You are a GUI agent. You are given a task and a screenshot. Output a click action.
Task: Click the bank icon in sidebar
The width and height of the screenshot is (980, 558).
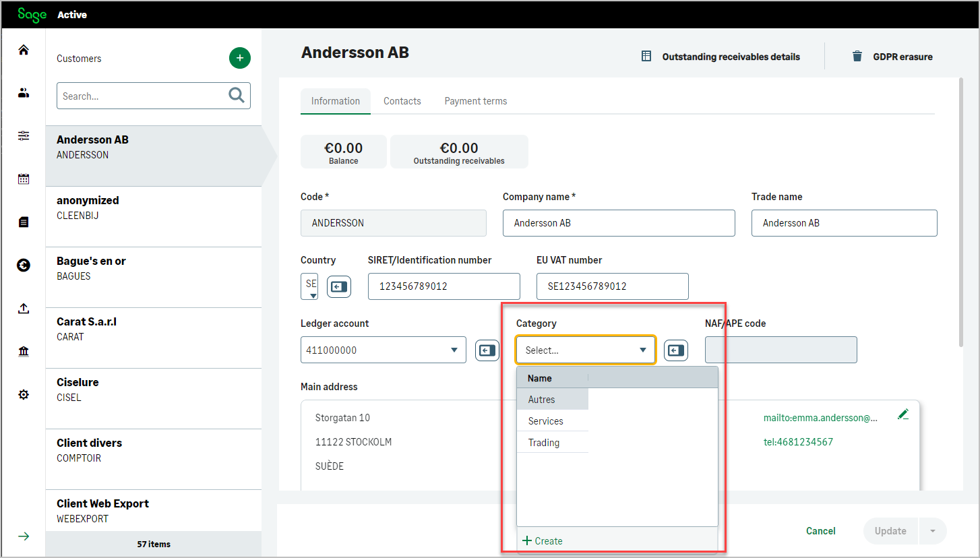coord(24,352)
